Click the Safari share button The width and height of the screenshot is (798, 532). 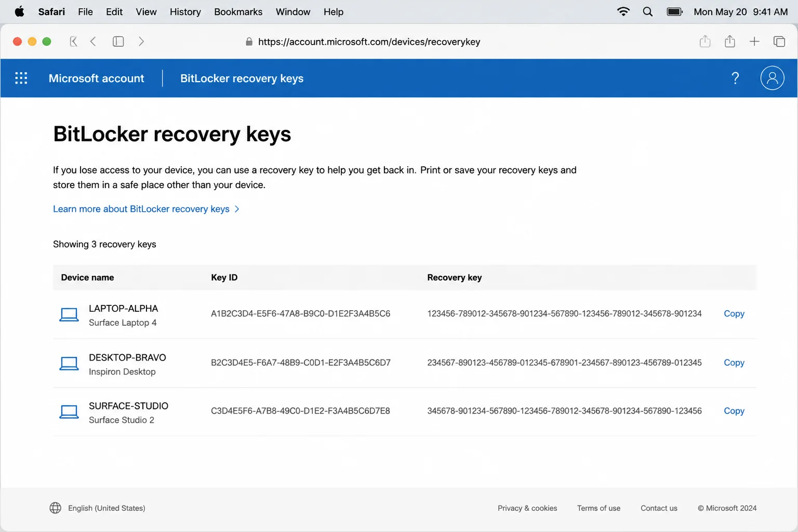730,42
